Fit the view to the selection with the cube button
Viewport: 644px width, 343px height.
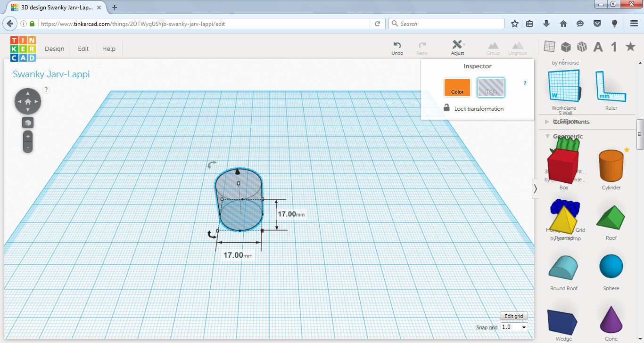click(28, 122)
